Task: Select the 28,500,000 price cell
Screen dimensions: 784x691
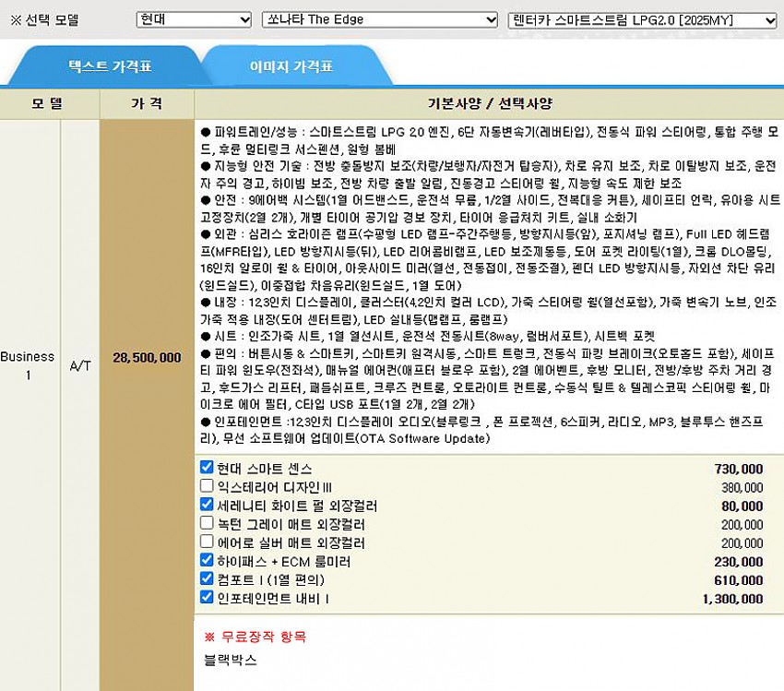Action: (x=147, y=357)
